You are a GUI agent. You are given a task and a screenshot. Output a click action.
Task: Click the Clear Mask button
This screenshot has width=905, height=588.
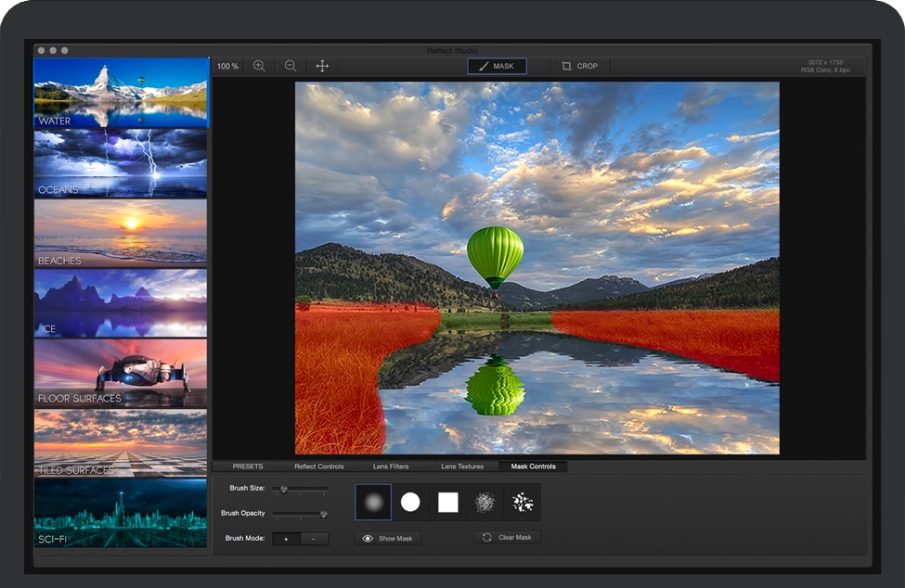[x=506, y=538]
